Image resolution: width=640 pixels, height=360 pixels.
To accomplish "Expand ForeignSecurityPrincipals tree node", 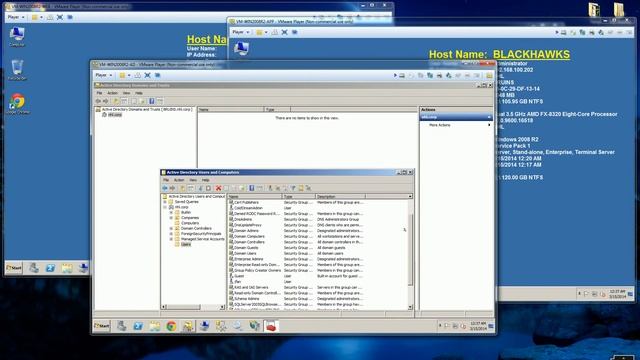I will [x=171, y=233].
